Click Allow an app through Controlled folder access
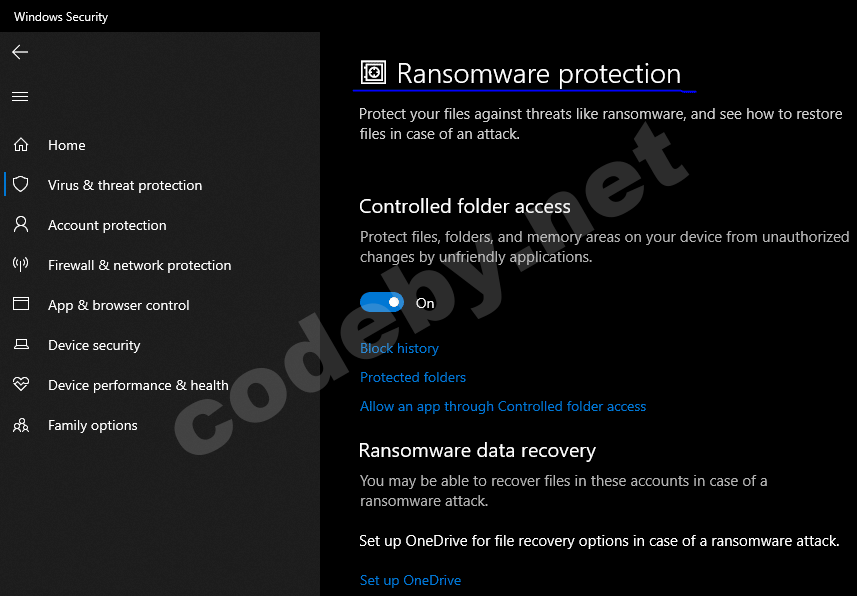 [x=503, y=407]
